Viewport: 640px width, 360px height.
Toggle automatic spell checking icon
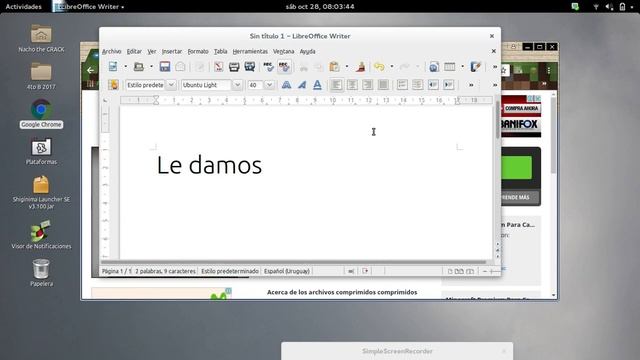coord(284,67)
